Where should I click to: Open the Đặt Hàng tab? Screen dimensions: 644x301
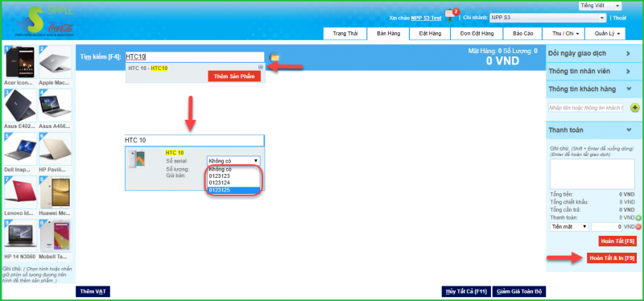tap(430, 34)
